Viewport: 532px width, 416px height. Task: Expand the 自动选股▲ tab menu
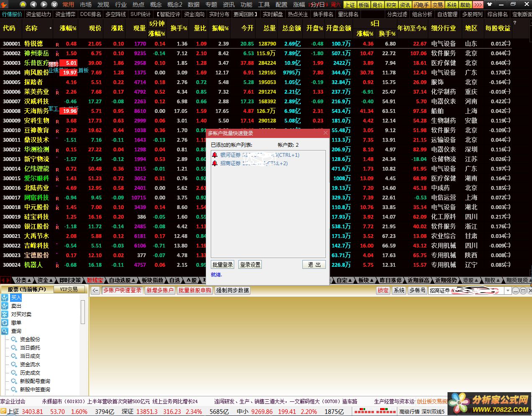pos(123,280)
